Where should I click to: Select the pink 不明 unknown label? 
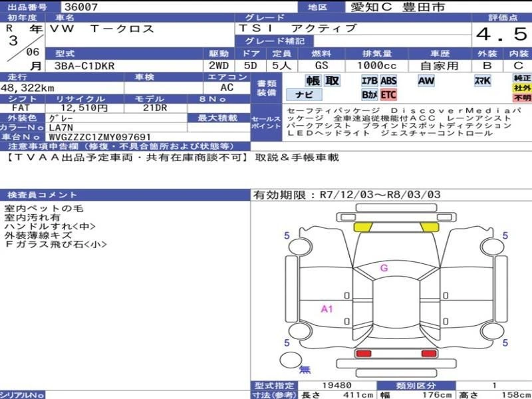coord(522,98)
